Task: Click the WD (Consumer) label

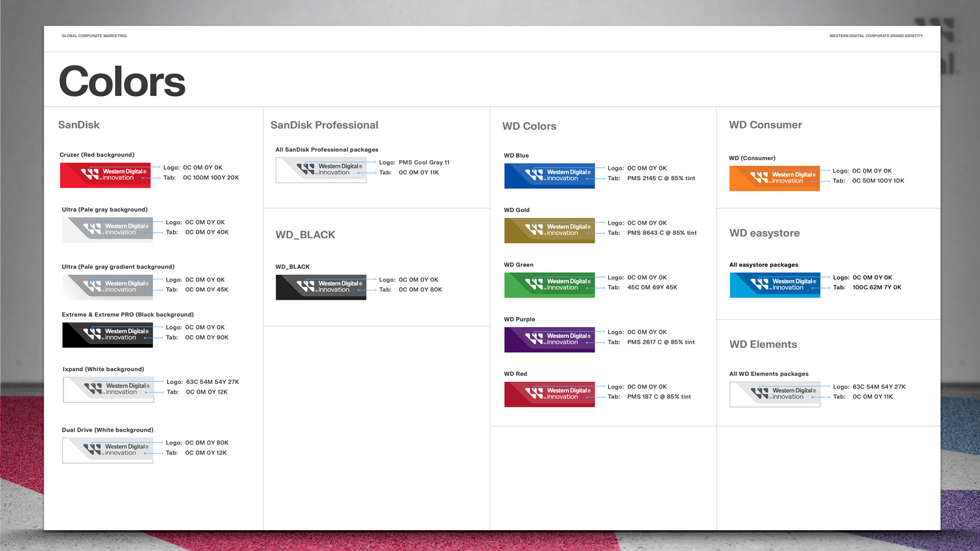Action: (x=753, y=158)
